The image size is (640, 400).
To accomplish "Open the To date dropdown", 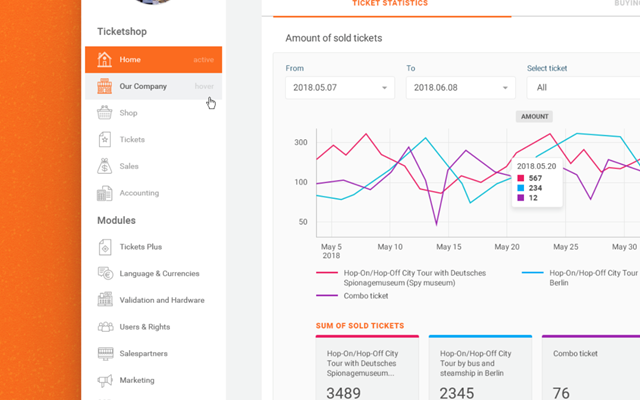I will (461, 88).
